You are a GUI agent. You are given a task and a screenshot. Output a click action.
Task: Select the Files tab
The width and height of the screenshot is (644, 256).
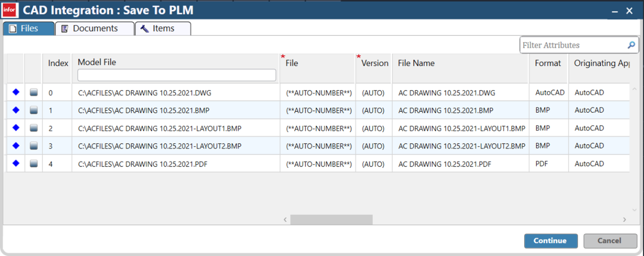(29, 29)
